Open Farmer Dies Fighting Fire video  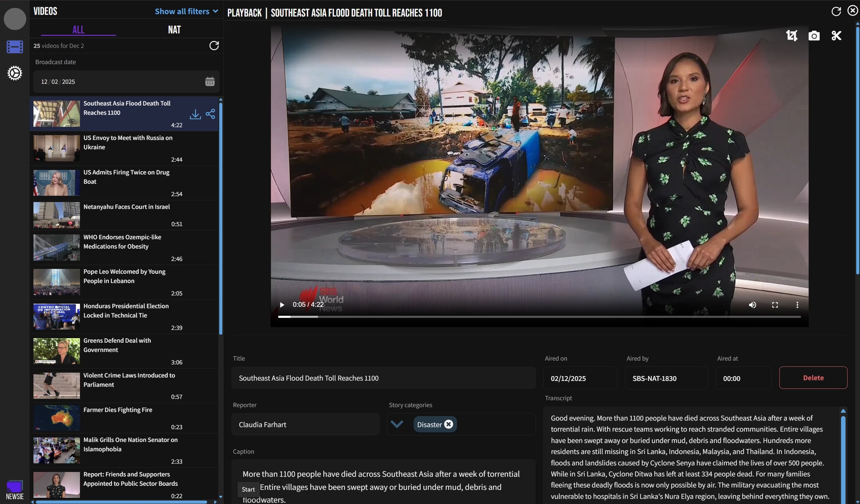pyautogui.click(x=118, y=410)
